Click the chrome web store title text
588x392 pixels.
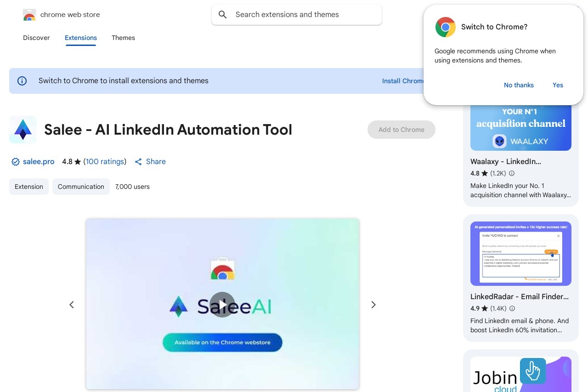coord(70,15)
